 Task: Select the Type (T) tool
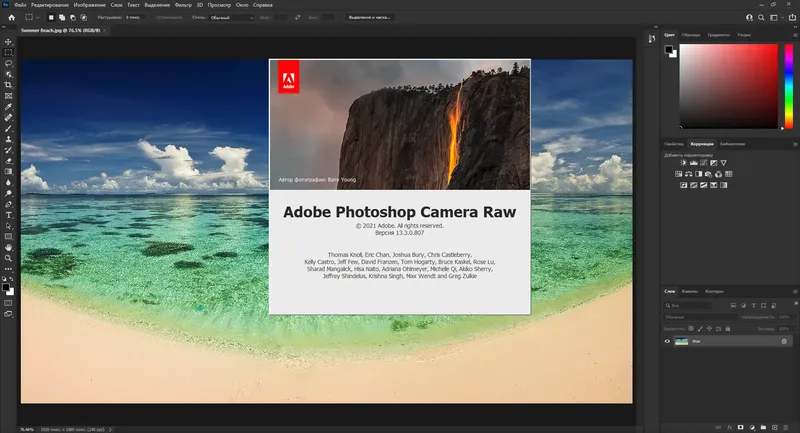9,214
